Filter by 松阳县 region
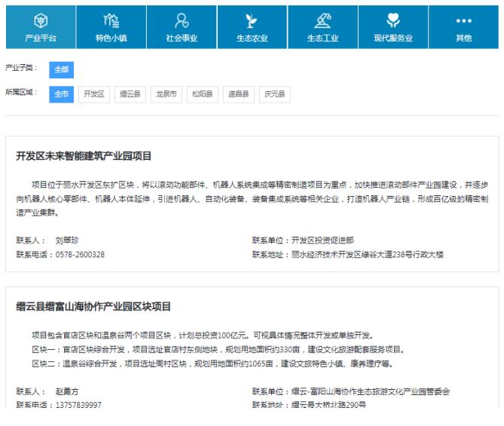The width and height of the screenshot is (504, 426). (x=202, y=94)
